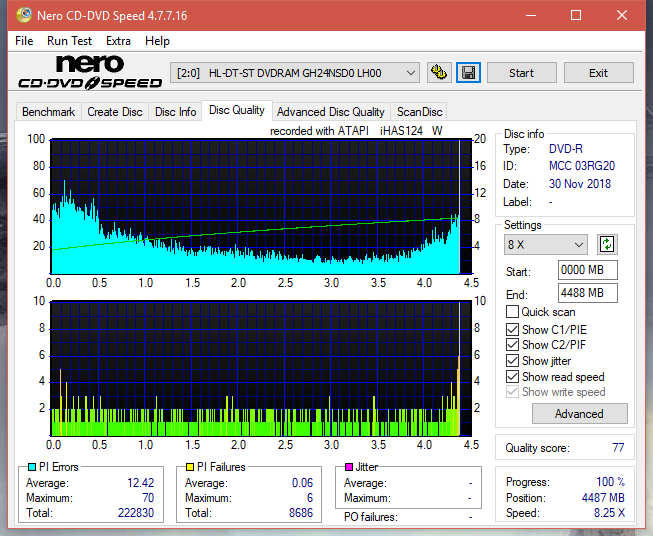Select the Disc Quality tab

[x=237, y=110]
